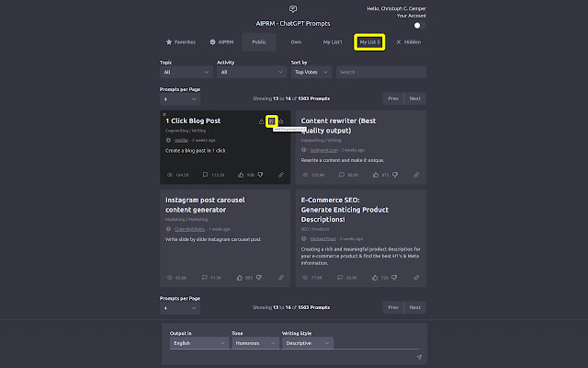Switch to the My List 5 tab
Viewport: 588px width, 368px height.
[369, 42]
